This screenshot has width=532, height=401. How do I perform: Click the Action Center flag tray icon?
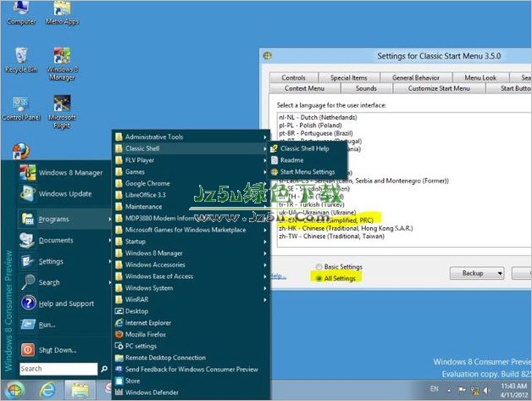tap(462, 391)
